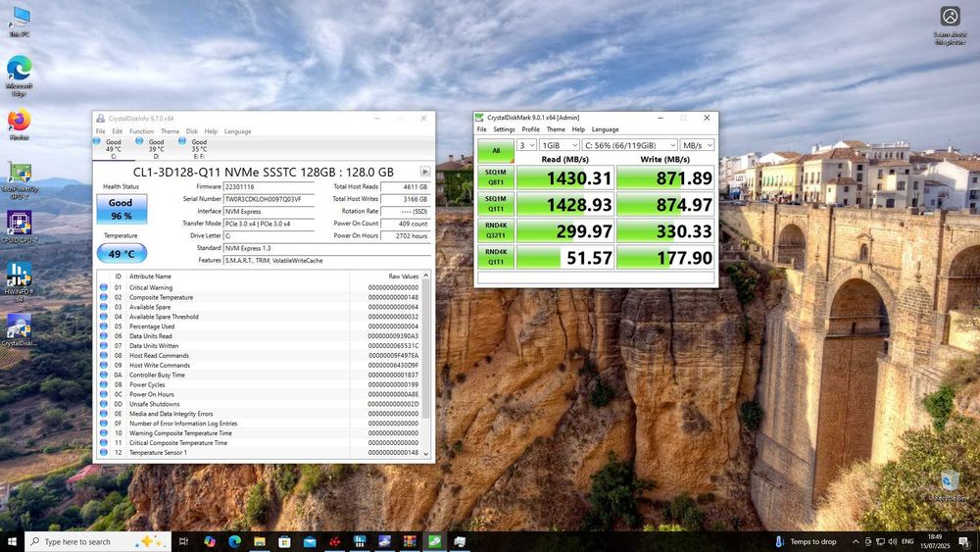Open CrystalDiskInfo desktop shortcut
Image resolution: width=980 pixels, height=552 pixels.
20,329
